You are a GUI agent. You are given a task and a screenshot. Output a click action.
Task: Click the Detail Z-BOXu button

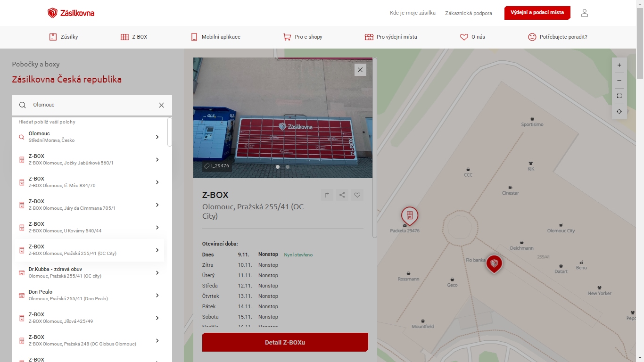pos(285,342)
